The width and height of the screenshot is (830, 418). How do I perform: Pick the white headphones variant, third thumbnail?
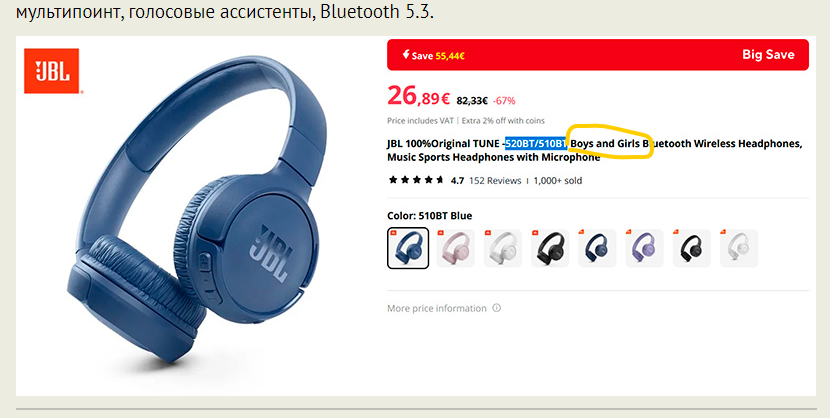click(502, 248)
